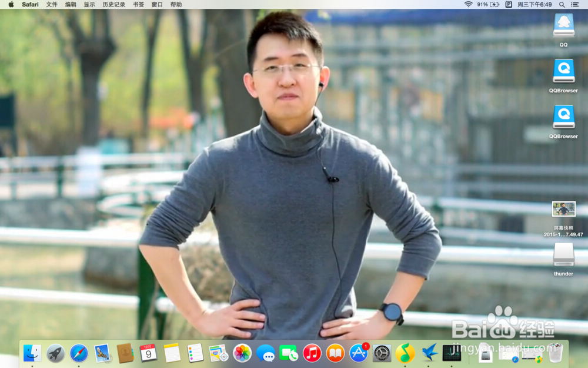Viewport: 588px width, 368px height.
Task: Open the Photos app in the Dock
Action: [x=241, y=354]
